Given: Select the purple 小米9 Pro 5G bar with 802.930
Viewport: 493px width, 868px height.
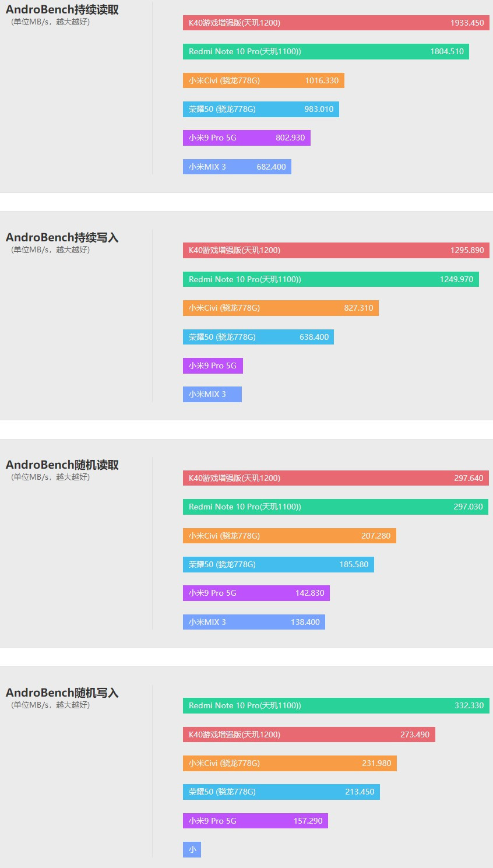Looking at the screenshot, I should 246,138.
